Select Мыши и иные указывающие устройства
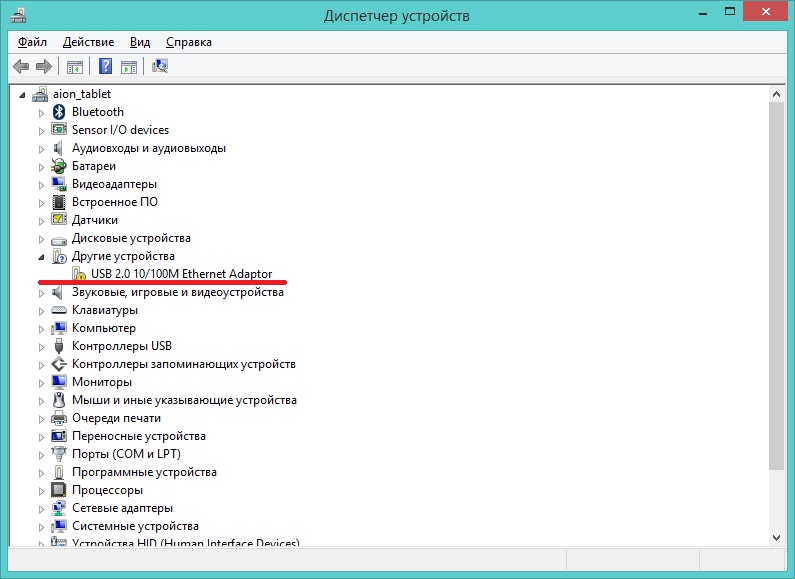The height and width of the screenshot is (579, 795). (184, 400)
